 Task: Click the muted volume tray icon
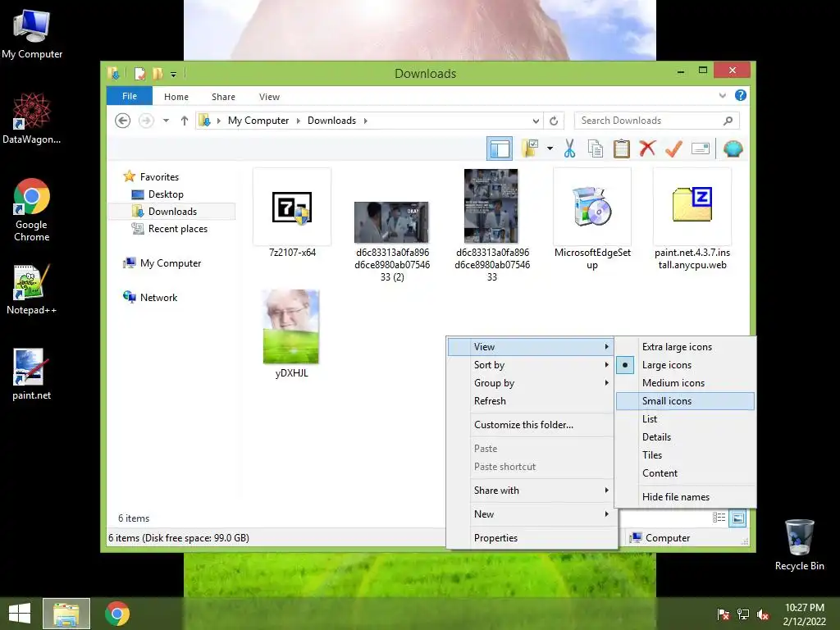point(763,614)
